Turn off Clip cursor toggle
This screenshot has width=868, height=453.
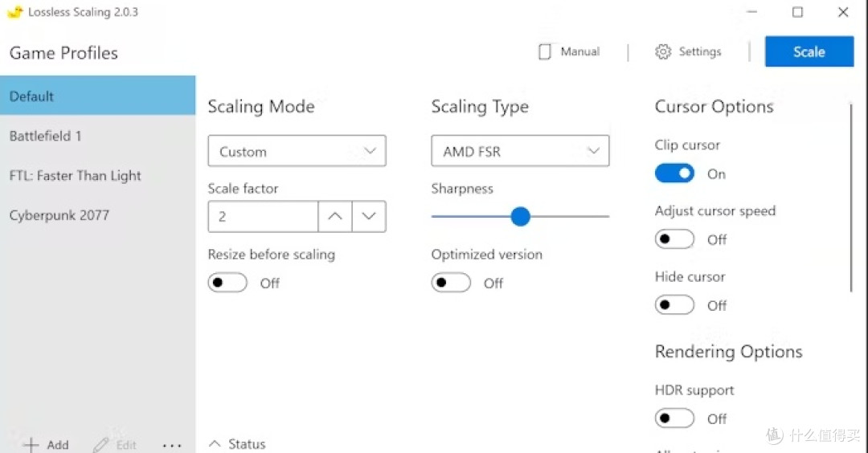pos(674,173)
